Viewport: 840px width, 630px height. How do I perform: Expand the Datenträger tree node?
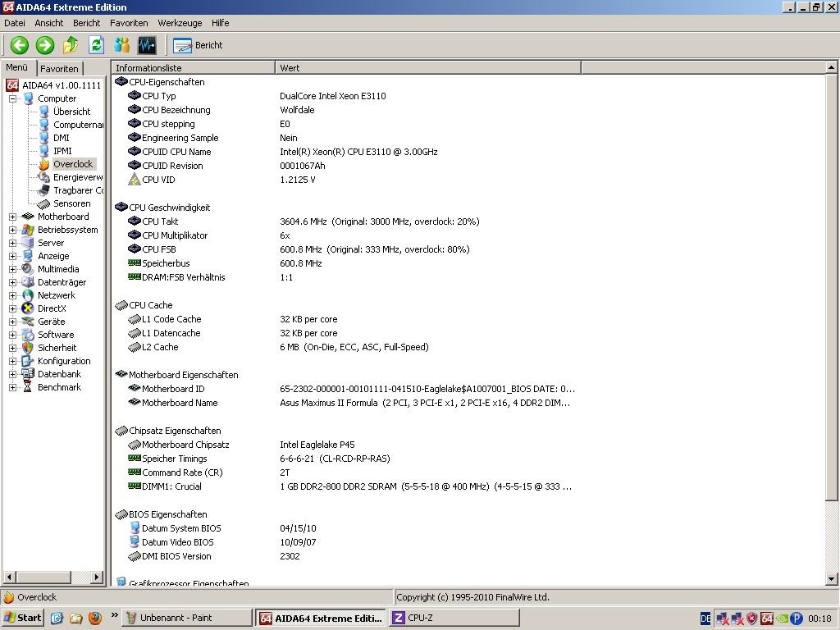(x=12, y=282)
